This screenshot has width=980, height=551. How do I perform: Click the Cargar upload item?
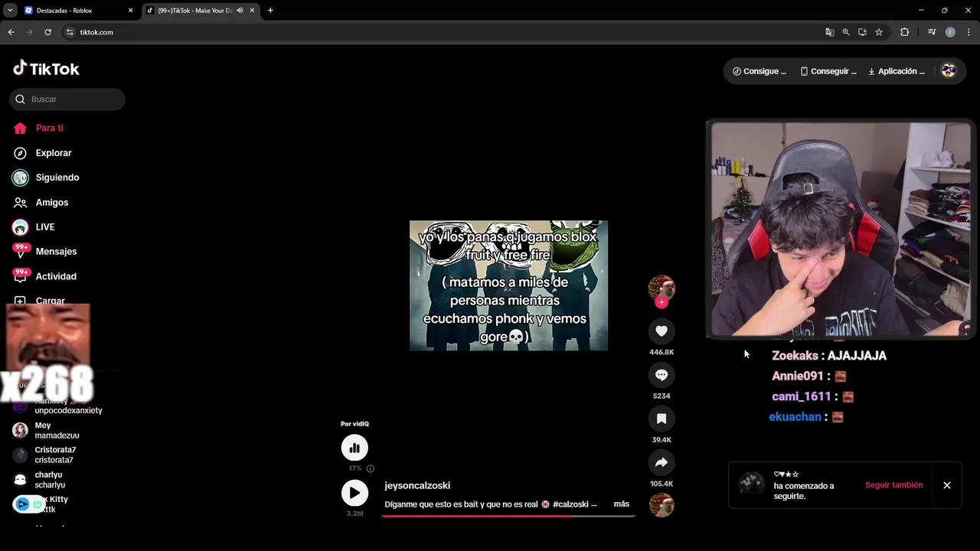point(50,300)
